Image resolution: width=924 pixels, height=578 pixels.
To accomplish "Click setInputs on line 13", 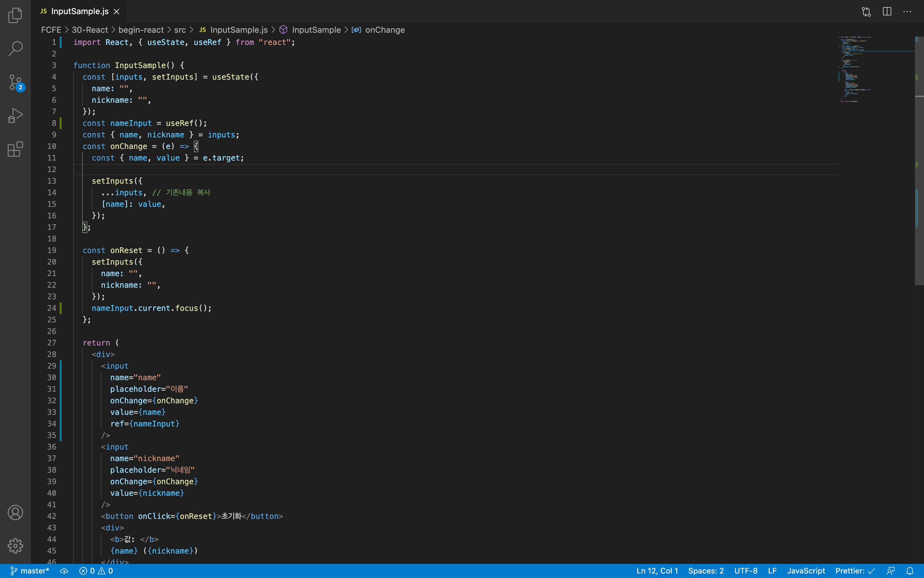I will 112,181.
